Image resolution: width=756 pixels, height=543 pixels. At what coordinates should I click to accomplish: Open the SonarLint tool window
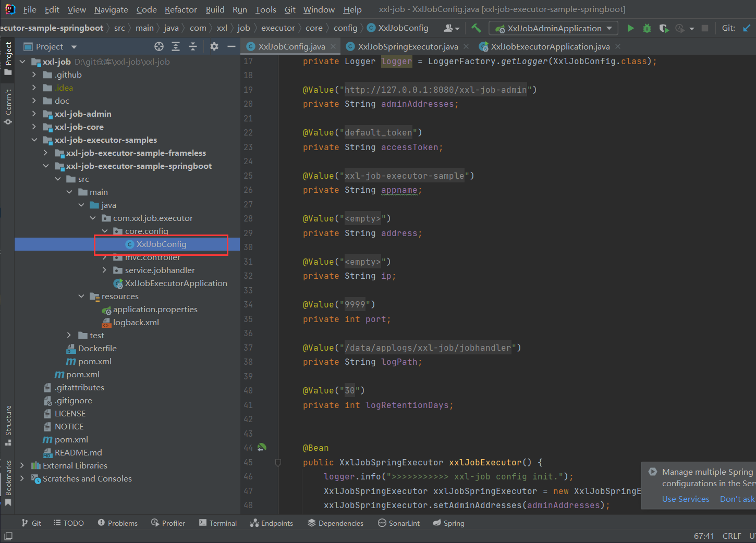coord(399,523)
